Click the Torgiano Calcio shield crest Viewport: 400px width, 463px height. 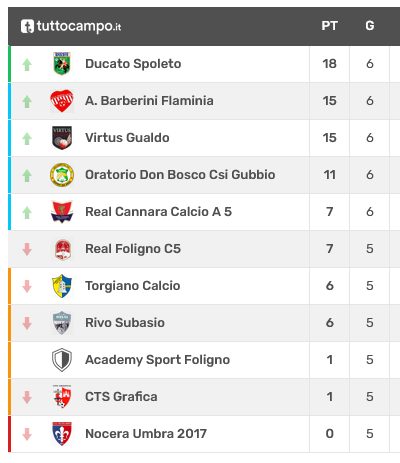pos(62,286)
